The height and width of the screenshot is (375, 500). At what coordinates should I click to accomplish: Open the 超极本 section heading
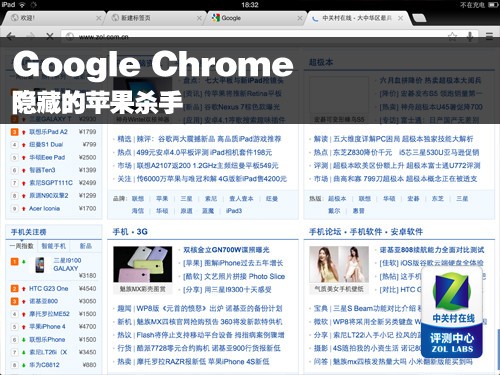(321, 62)
